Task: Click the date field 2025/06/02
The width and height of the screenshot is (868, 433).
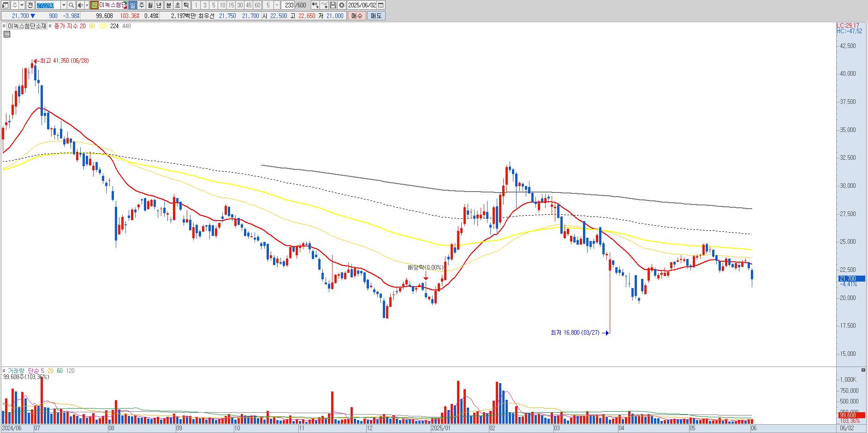Action: point(362,5)
